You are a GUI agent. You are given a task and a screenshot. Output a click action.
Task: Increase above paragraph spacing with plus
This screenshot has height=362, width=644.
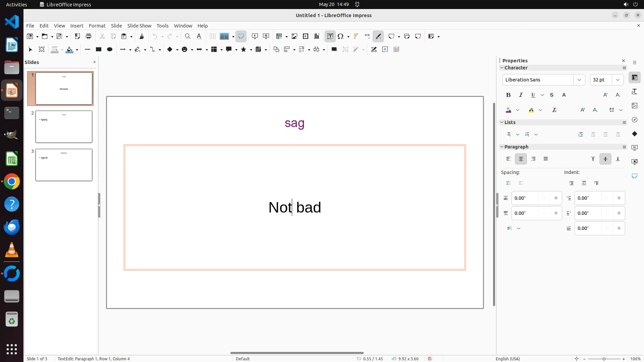[556, 198]
